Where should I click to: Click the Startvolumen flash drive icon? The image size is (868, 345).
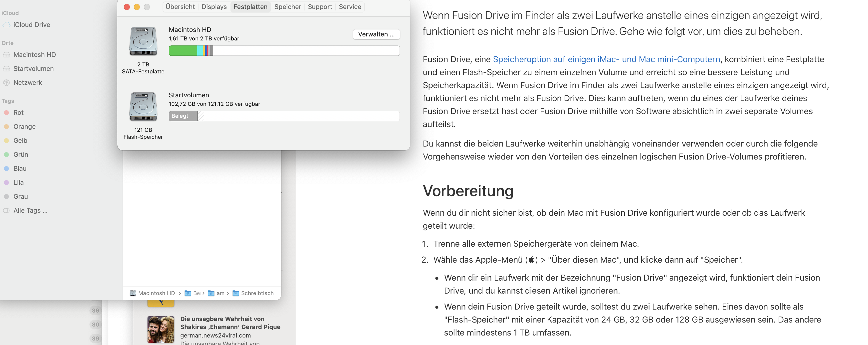143,106
